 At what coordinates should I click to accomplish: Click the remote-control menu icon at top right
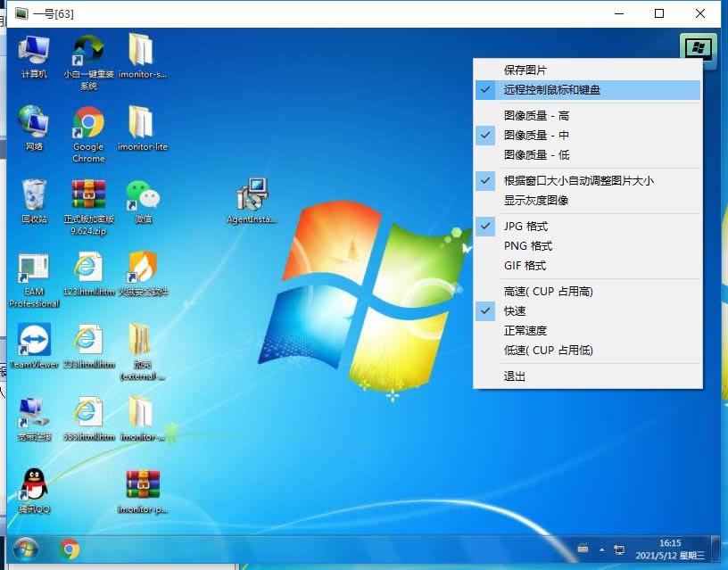click(x=699, y=47)
